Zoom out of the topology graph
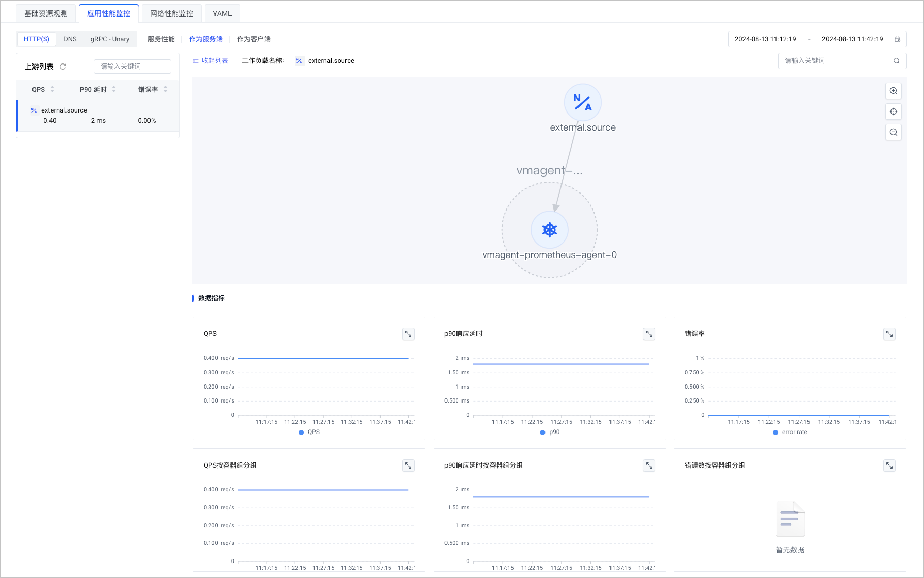The image size is (924, 578). (894, 132)
